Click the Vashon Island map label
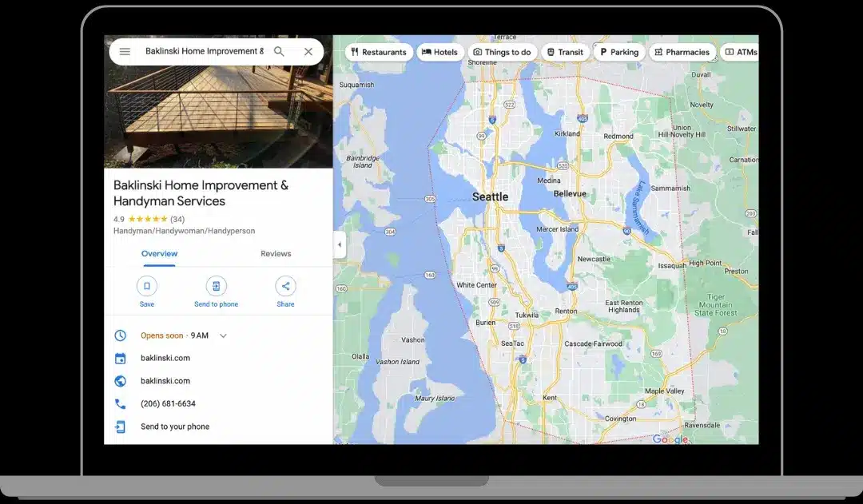Viewport: 863px width, 504px height. pos(397,362)
